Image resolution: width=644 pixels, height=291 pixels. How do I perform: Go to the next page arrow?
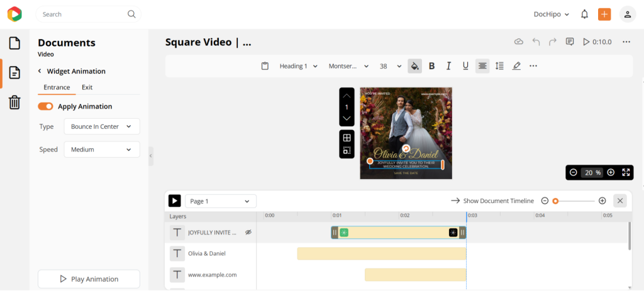tap(347, 118)
